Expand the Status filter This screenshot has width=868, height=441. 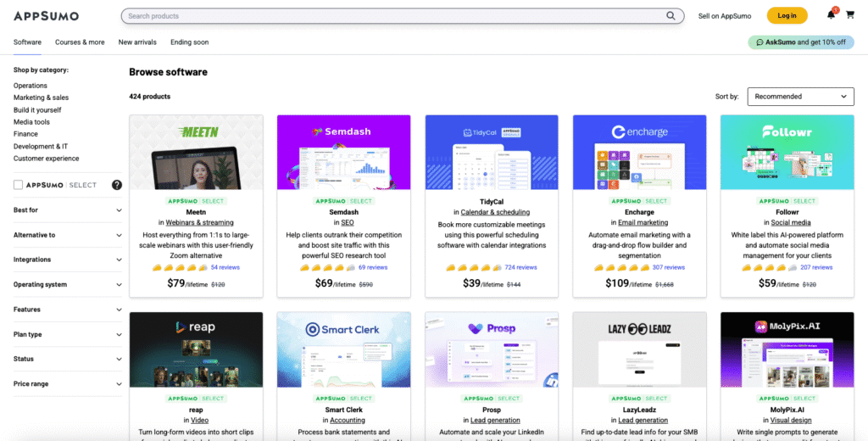68,359
